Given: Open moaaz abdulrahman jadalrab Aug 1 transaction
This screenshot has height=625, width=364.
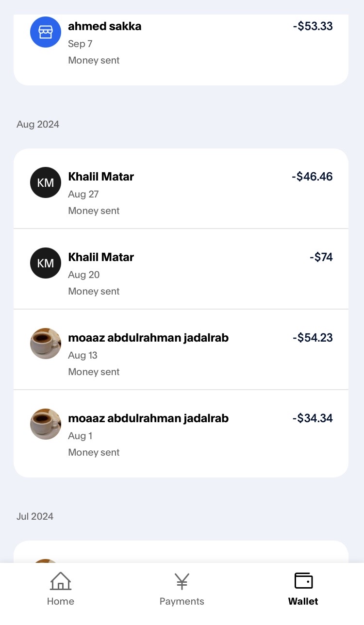Looking at the screenshot, I should tap(148, 418).
